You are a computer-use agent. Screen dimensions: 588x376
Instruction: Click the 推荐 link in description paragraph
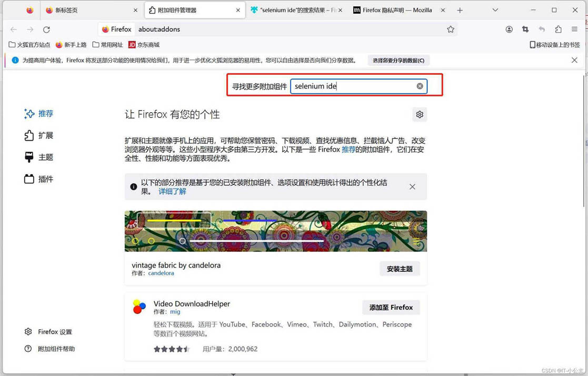[x=348, y=150]
